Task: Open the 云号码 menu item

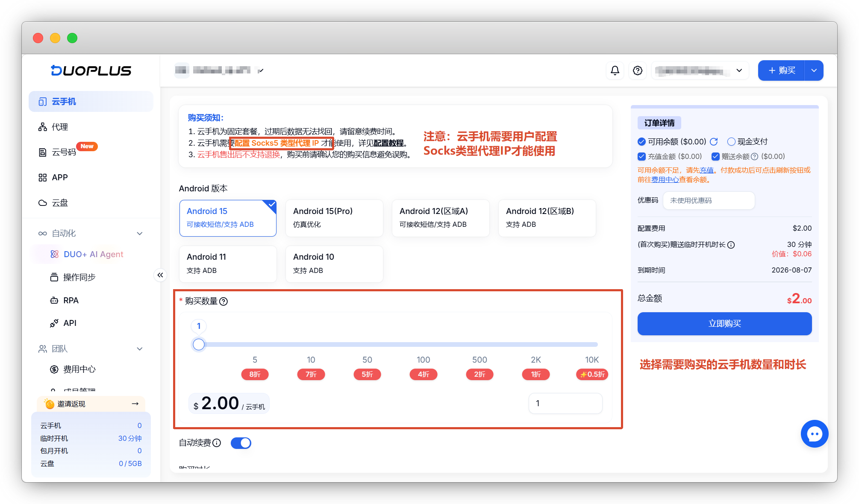Action: [91, 152]
